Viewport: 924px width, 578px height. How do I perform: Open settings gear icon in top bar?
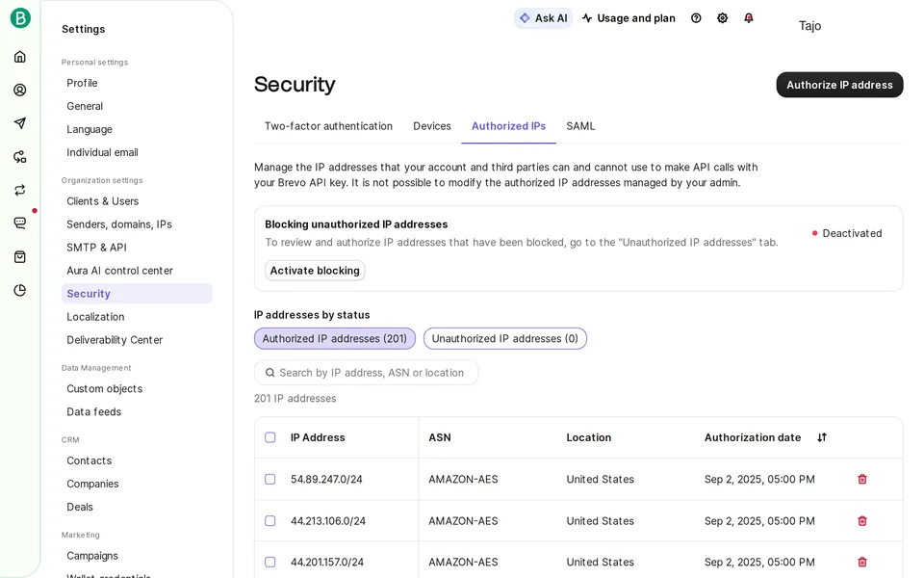coord(723,18)
